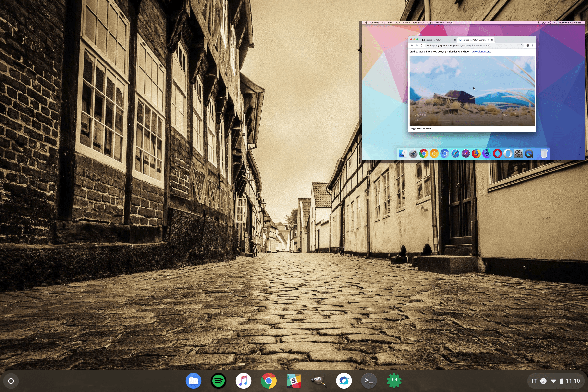This screenshot has height=392, width=588.
Task: Click the reload button in the Chrome toolbar
Action: [422, 46]
